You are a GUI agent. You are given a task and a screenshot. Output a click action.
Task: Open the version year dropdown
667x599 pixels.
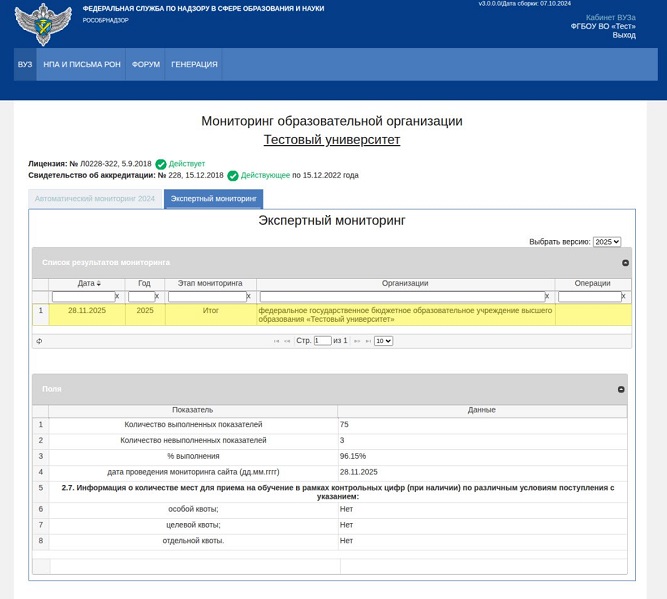pyautogui.click(x=606, y=242)
